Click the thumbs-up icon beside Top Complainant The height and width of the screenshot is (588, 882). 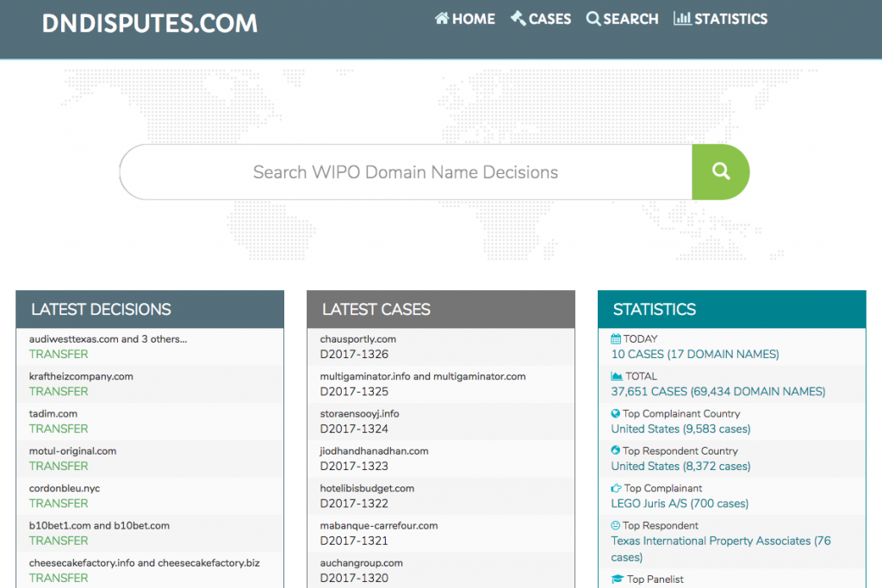coord(616,488)
